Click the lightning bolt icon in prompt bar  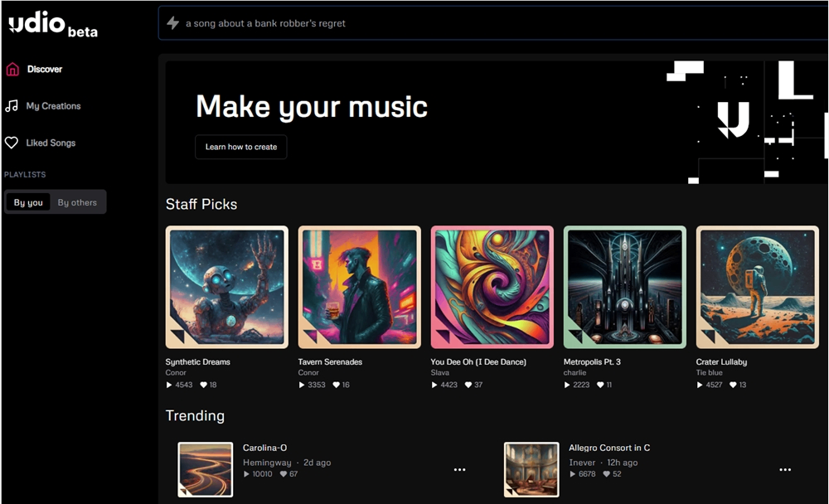[x=172, y=23]
